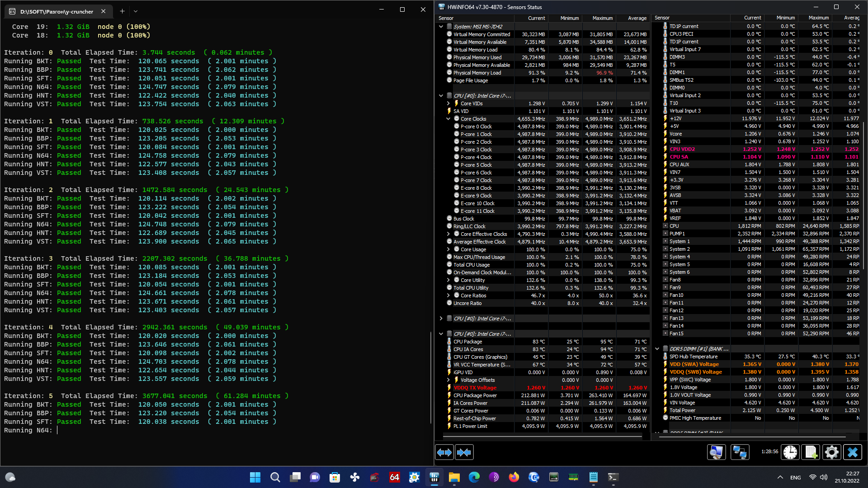Collapse the System MSI MS-7D42 group
Viewport: 868px width, 488px height.
coord(441,27)
